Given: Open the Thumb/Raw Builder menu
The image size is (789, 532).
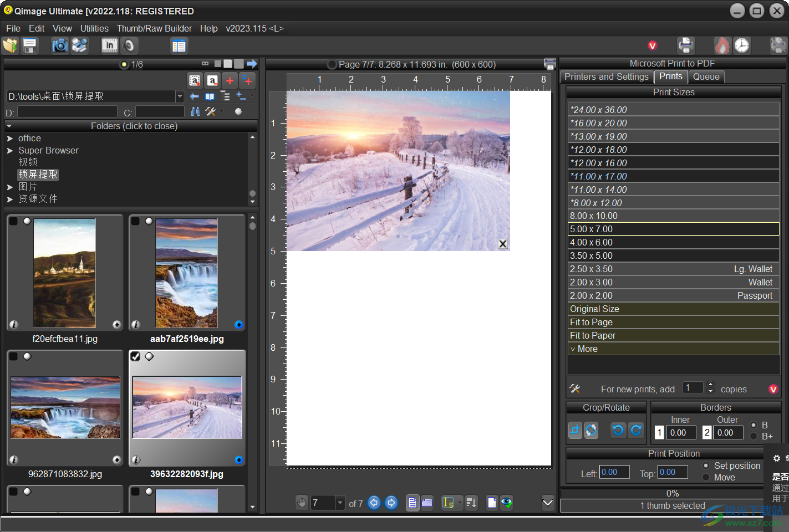Looking at the screenshot, I should tap(154, 28).
